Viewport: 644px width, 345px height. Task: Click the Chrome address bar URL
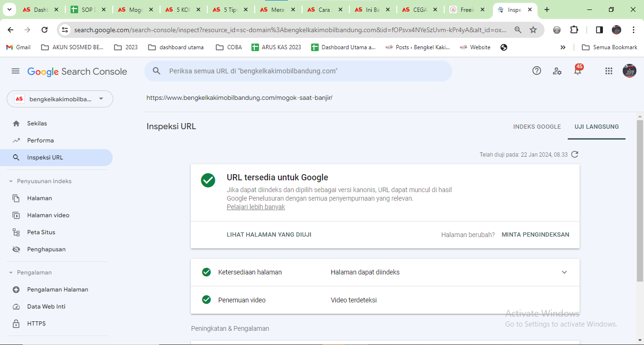(290, 30)
